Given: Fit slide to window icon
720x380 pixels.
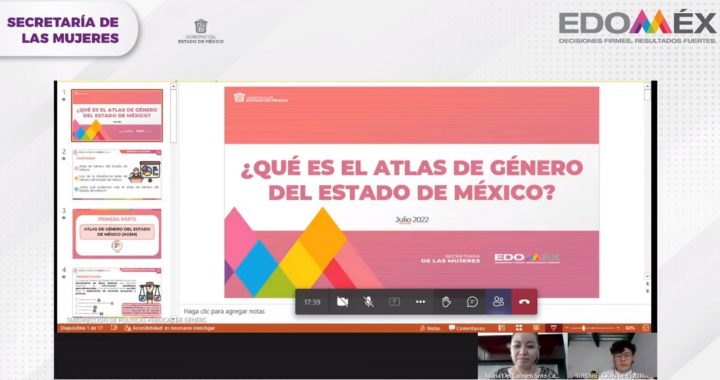Looking at the screenshot, I should [x=646, y=328].
